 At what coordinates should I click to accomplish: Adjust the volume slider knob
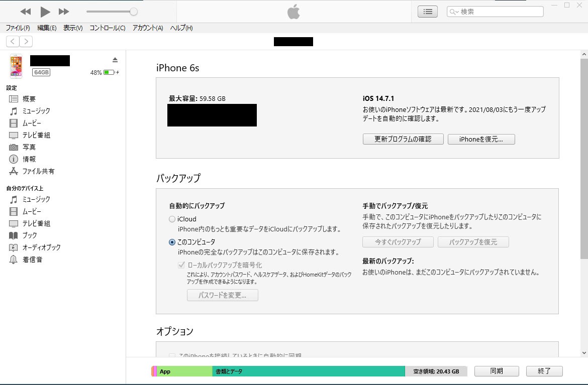(x=134, y=12)
